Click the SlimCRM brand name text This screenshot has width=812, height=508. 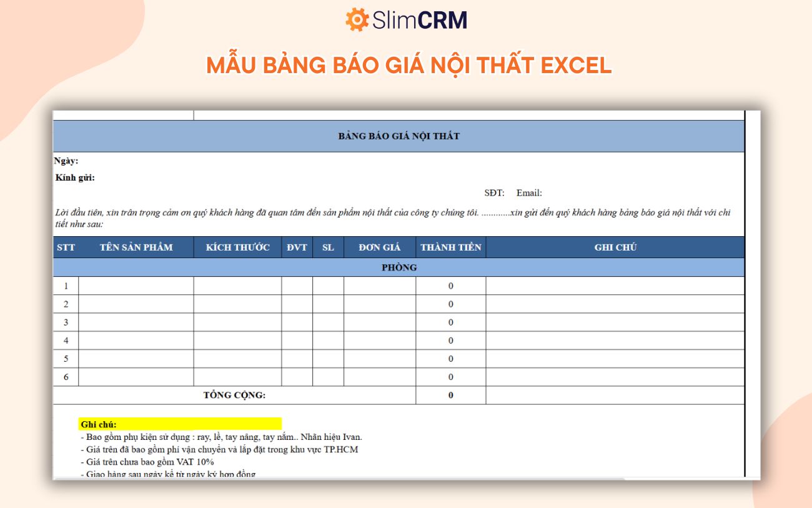click(420, 20)
